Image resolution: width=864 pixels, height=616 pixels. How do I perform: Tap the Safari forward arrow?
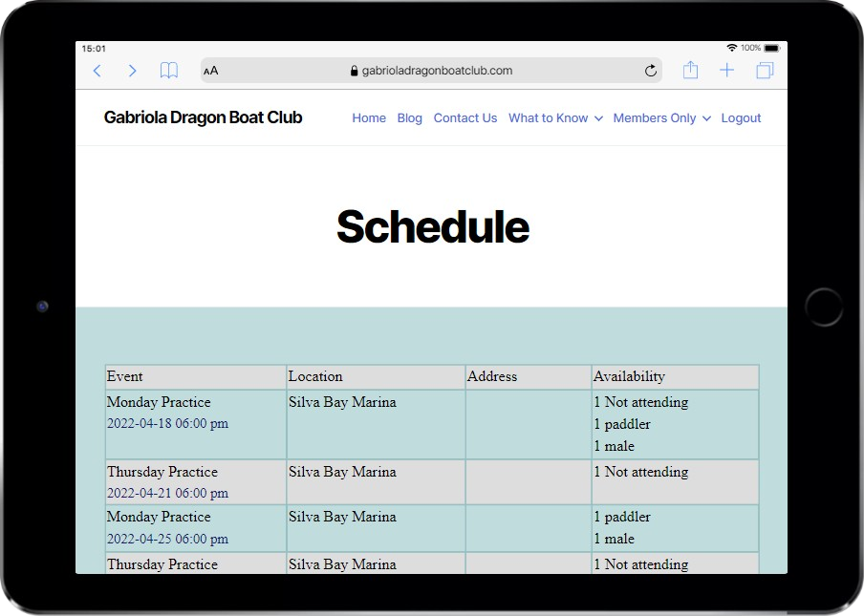click(x=132, y=71)
